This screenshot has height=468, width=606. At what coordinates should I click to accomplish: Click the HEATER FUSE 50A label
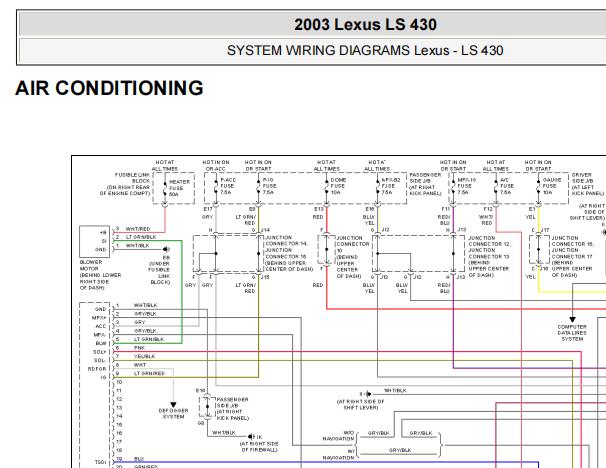coord(179,188)
